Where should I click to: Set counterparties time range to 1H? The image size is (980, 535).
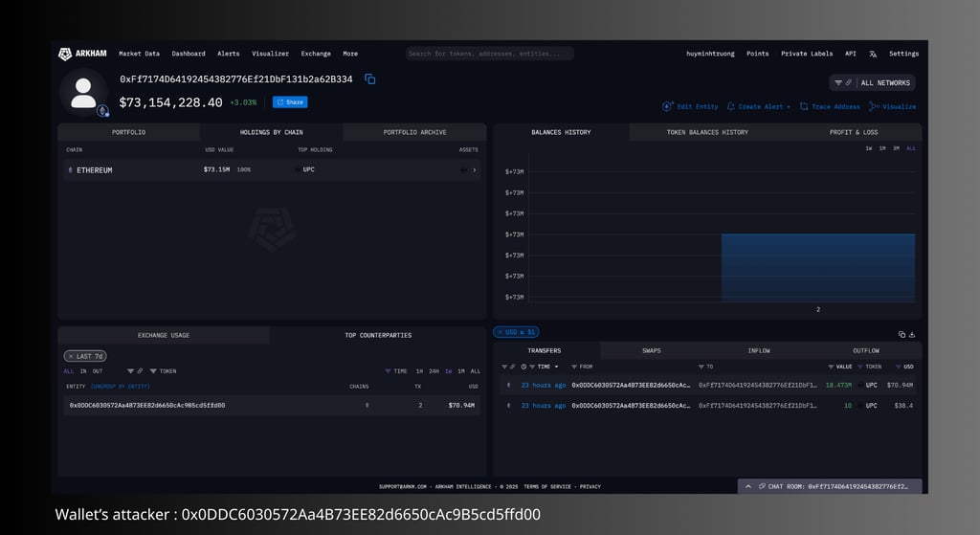[x=419, y=371]
